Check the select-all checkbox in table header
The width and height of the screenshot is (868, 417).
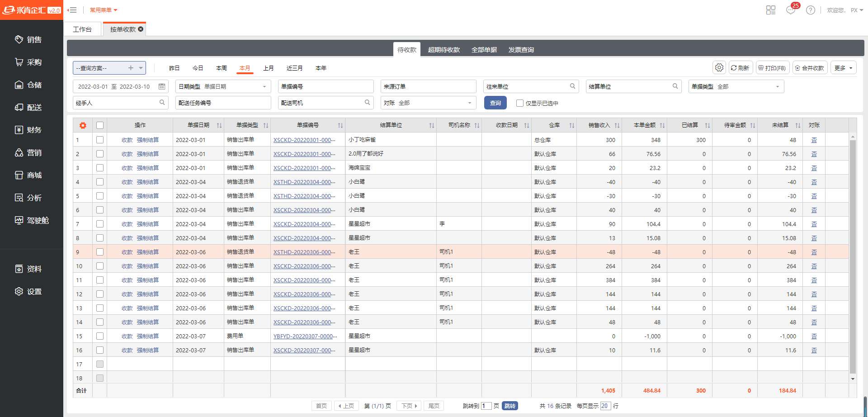(x=100, y=125)
